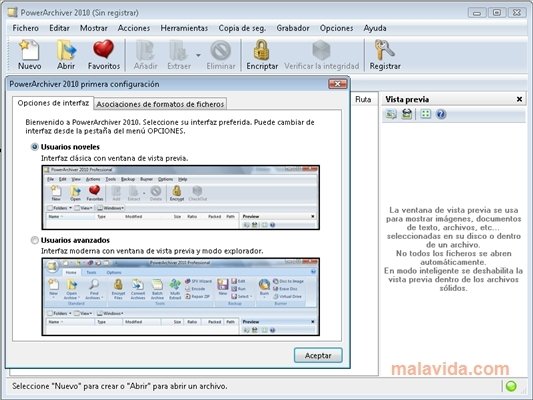Click the Registrar keys icon
Screen dimensions: 533x400
coord(385,55)
